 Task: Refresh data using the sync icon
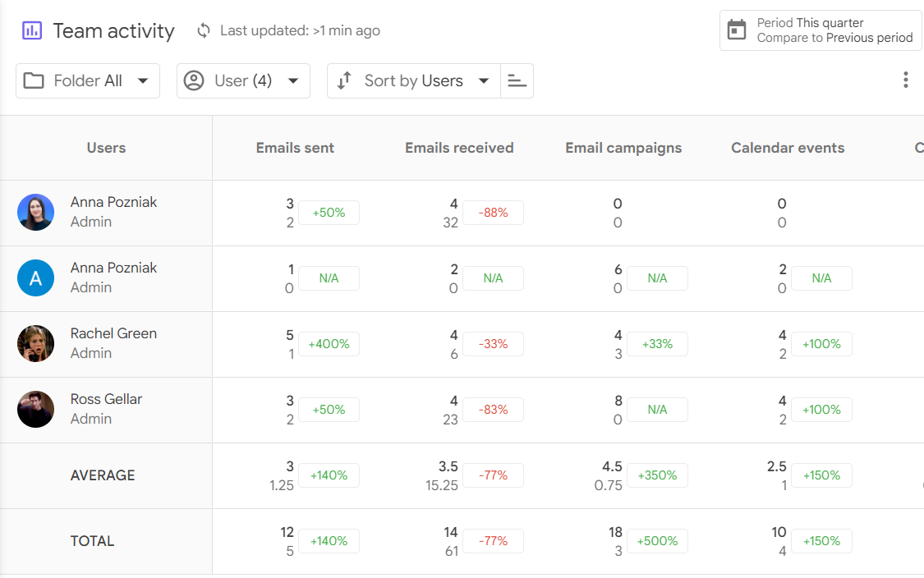pos(202,30)
